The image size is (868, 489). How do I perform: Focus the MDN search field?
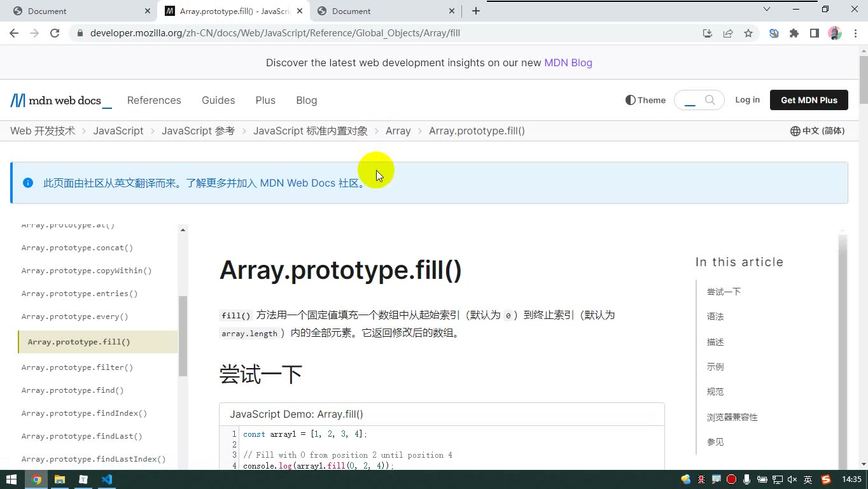(699, 100)
